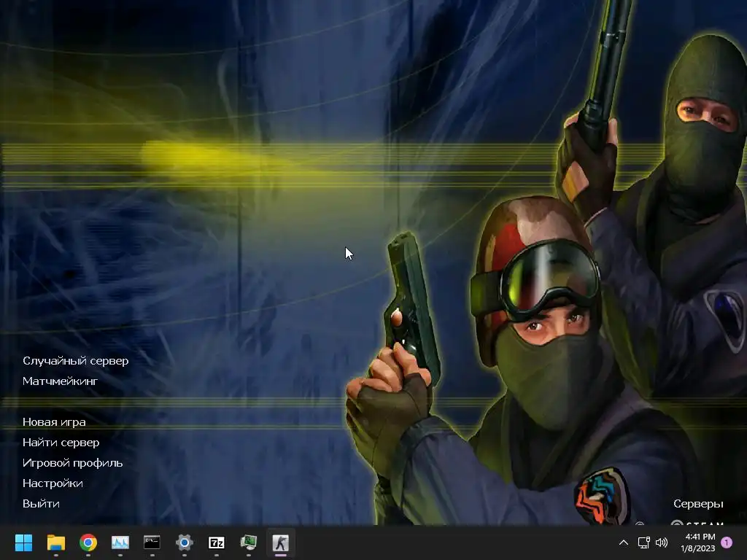
Task: Expand the hidden system tray icons
Action: pyautogui.click(x=623, y=542)
